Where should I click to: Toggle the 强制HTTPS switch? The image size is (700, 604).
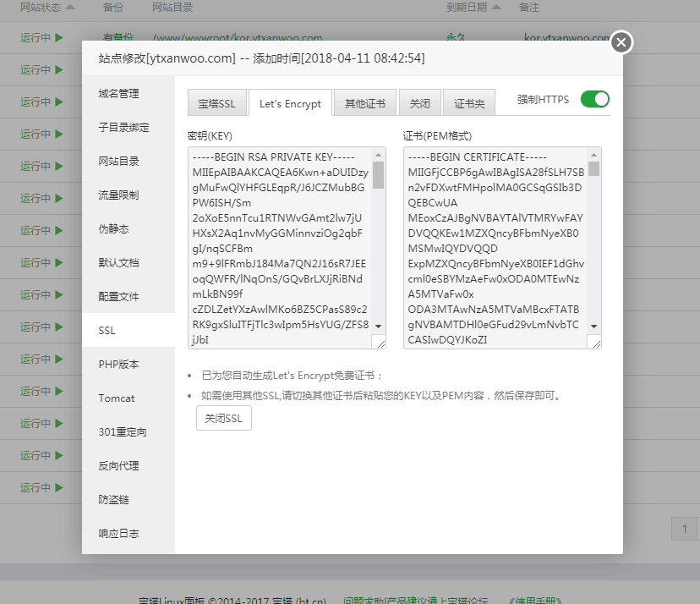pos(594,100)
